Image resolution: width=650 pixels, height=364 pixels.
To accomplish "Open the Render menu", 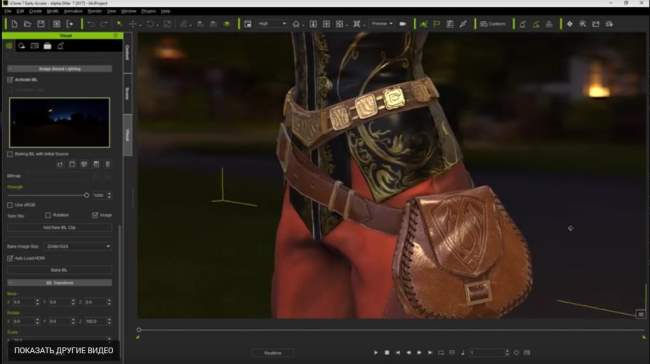I will pos(95,11).
